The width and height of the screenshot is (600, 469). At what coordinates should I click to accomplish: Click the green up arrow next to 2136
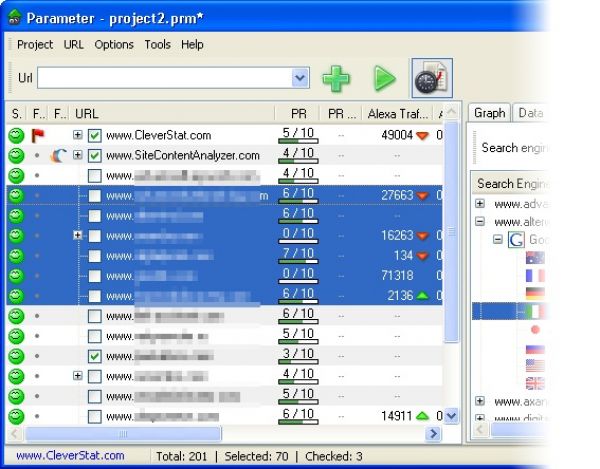pos(422,295)
